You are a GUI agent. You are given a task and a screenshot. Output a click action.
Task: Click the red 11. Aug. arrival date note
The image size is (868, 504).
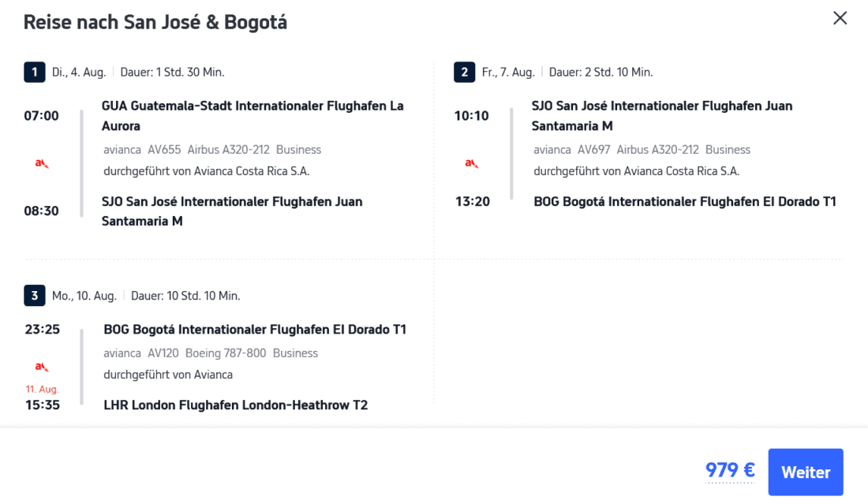42,389
